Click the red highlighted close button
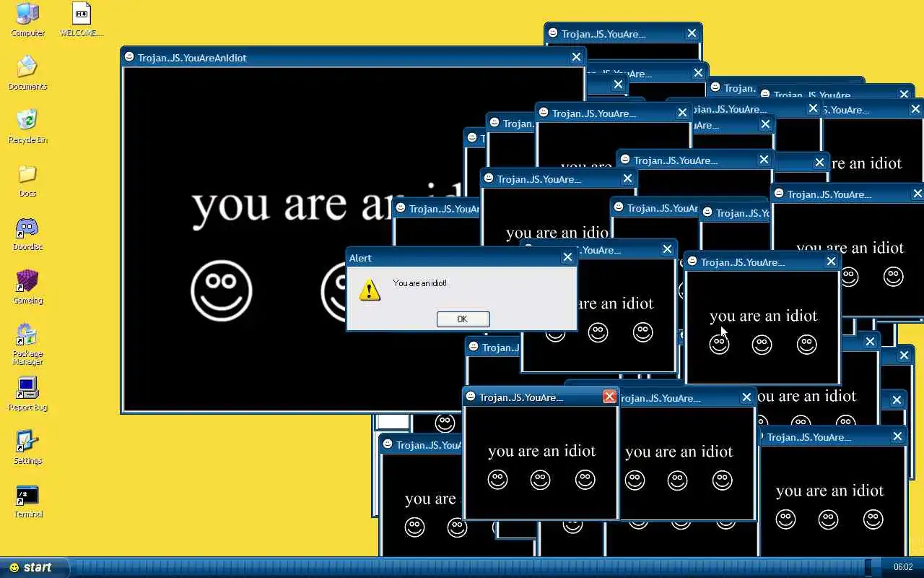This screenshot has height=578, width=924. coord(609,397)
